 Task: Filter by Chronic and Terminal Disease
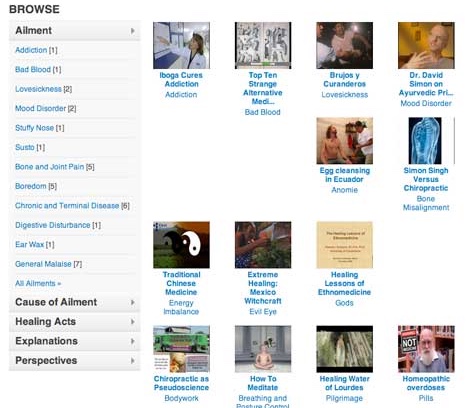(x=67, y=206)
